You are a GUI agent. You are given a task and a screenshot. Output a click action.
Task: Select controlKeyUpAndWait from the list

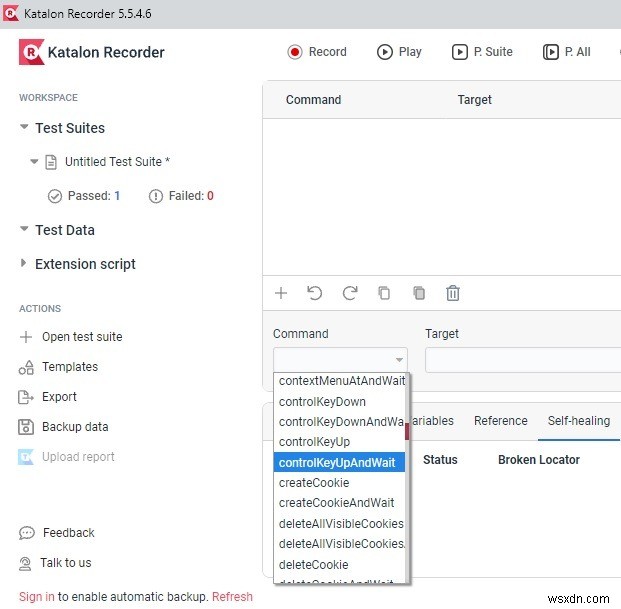[337, 462]
